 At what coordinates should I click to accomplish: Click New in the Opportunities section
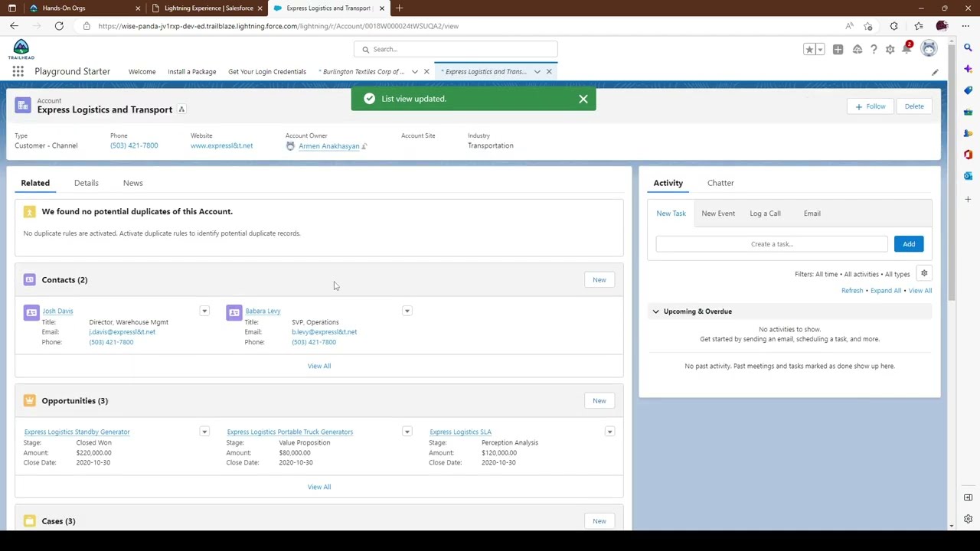(599, 401)
